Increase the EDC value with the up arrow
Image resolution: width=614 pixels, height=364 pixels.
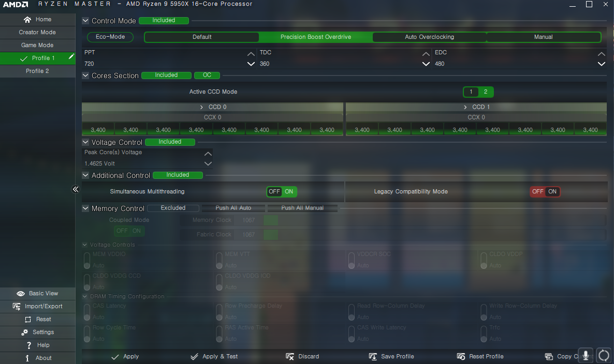tap(602, 54)
